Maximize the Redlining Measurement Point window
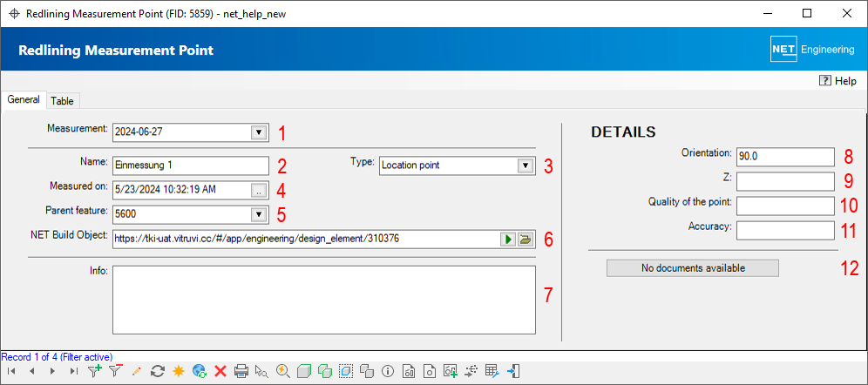868x385 pixels. click(x=807, y=14)
